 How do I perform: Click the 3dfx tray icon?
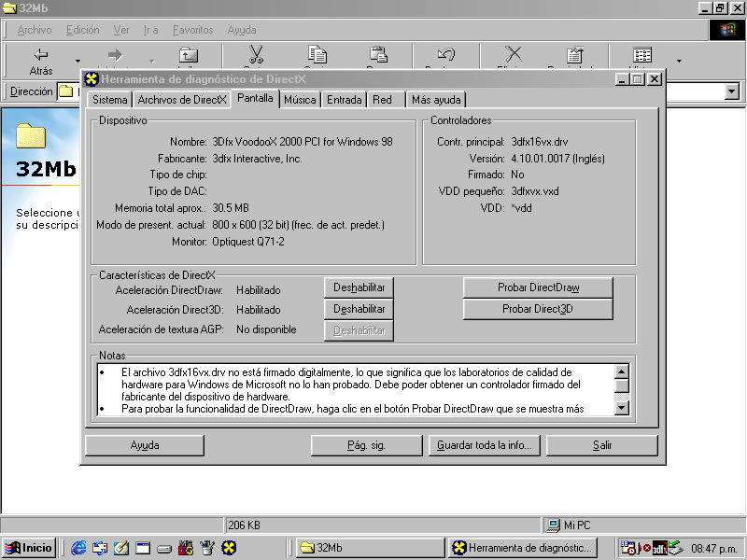tap(659, 549)
